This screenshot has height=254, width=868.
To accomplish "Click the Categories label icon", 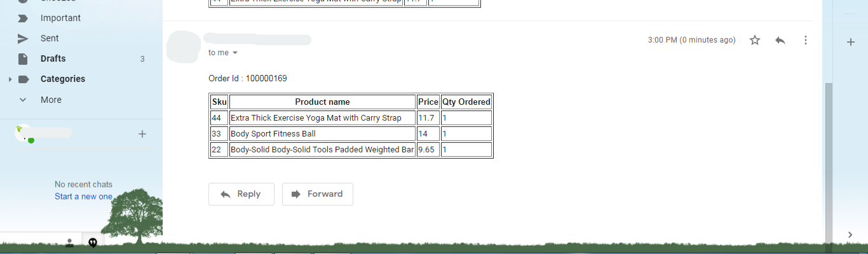I will (24, 79).
